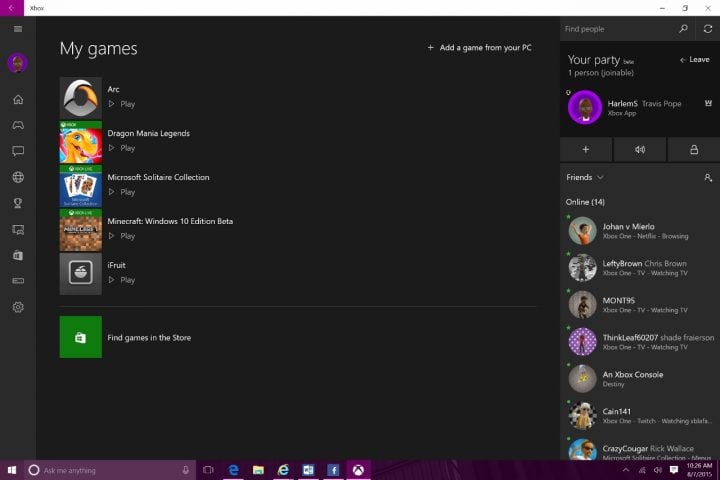
Task: Go to Home in the sidebar
Action: (x=18, y=99)
